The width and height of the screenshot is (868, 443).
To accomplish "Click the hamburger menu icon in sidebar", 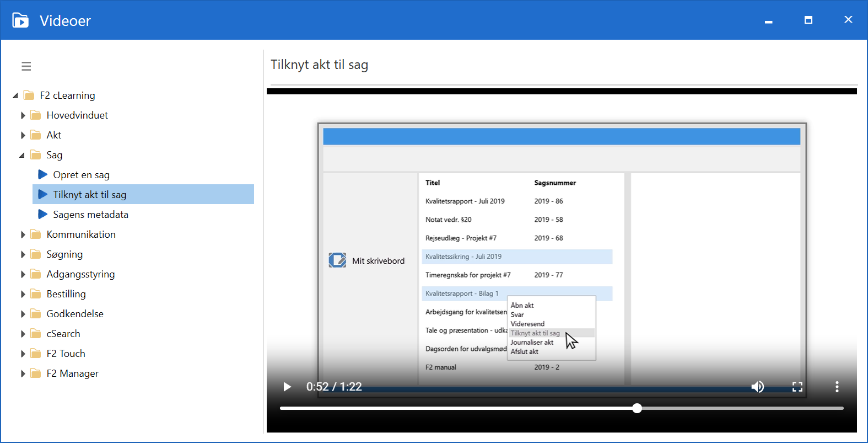I will click(26, 66).
